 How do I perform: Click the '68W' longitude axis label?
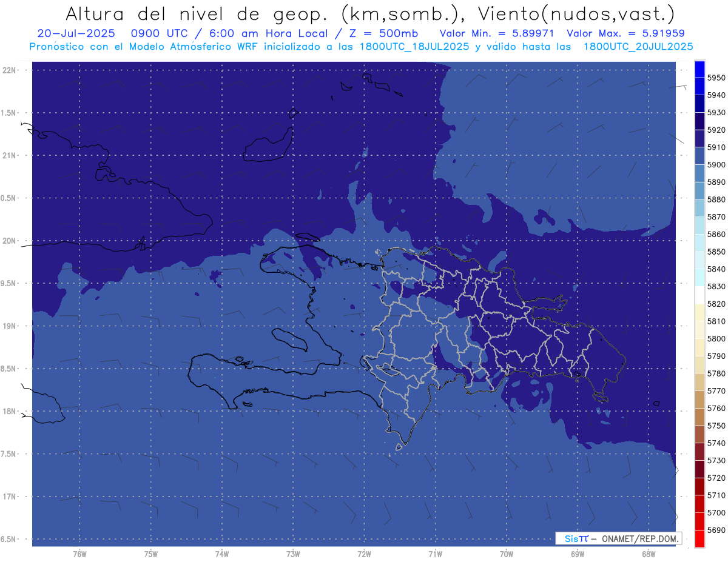click(649, 554)
